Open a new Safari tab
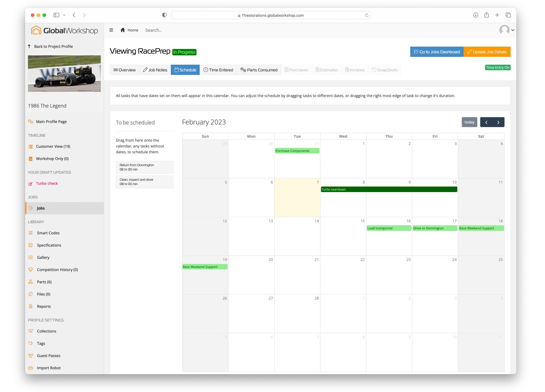This screenshot has width=545, height=392. (x=497, y=15)
